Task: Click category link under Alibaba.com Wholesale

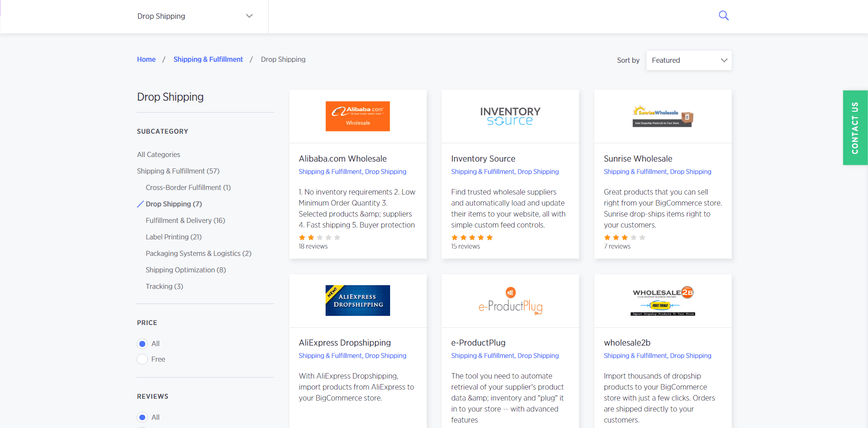Action: pyautogui.click(x=353, y=172)
